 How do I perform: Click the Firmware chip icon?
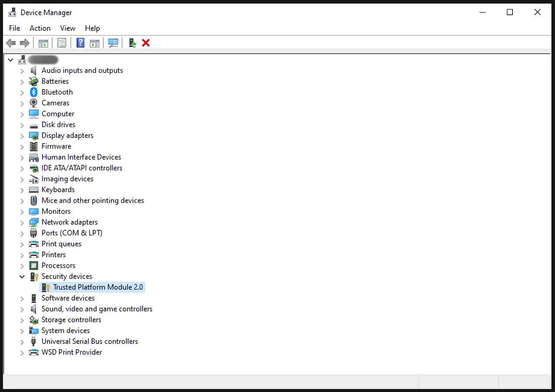pyautogui.click(x=33, y=146)
